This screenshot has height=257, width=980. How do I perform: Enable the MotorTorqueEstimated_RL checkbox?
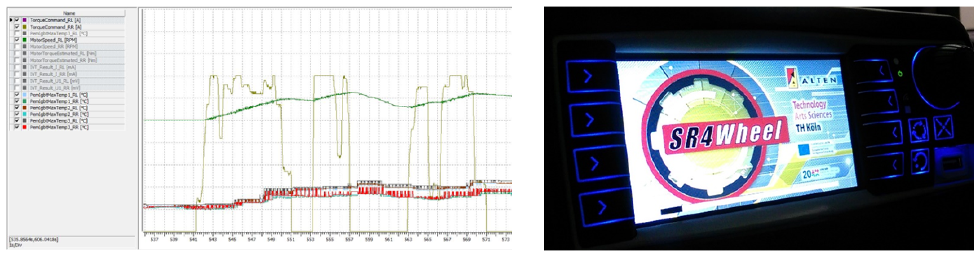(x=17, y=53)
